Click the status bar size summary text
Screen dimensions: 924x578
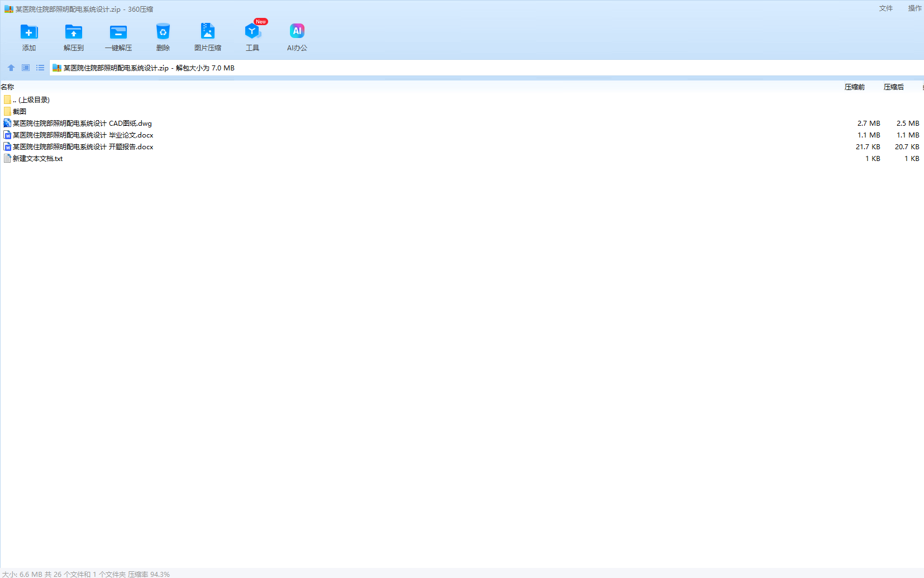click(86, 574)
